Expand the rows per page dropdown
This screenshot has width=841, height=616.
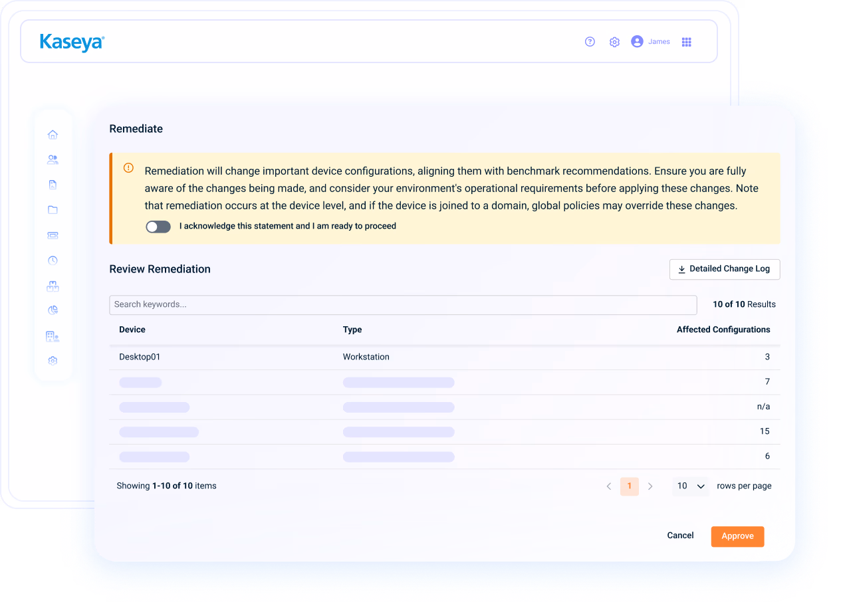[691, 486]
